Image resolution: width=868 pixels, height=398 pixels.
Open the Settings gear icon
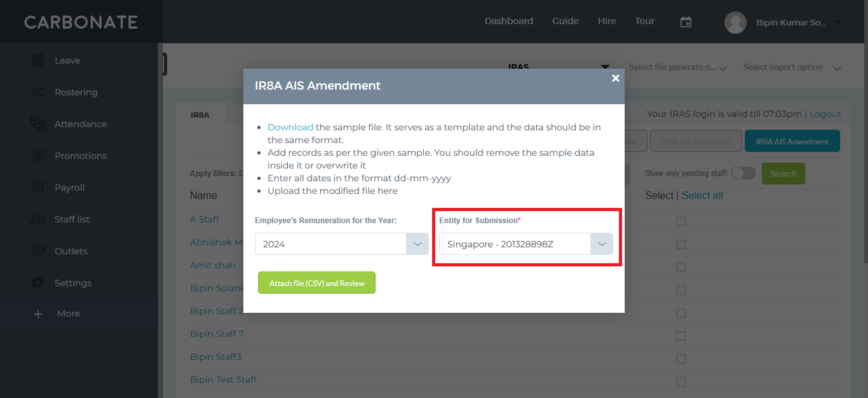click(38, 282)
